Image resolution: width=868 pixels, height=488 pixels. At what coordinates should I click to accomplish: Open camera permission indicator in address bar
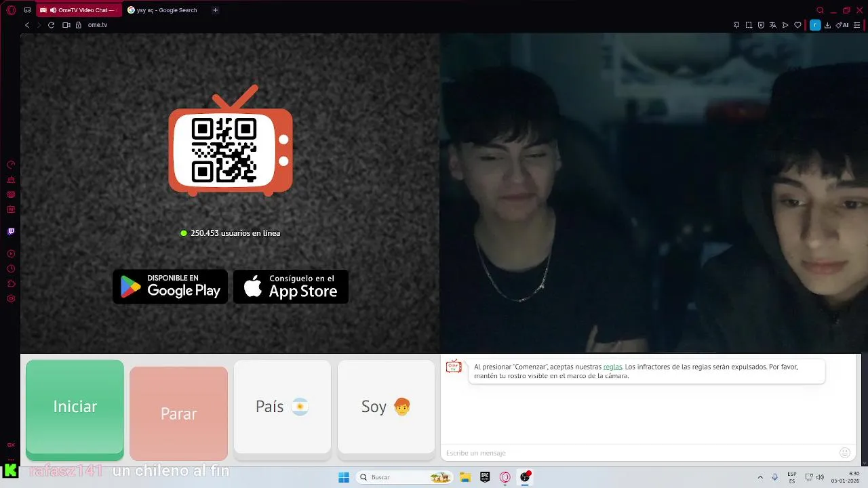click(x=66, y=25)
